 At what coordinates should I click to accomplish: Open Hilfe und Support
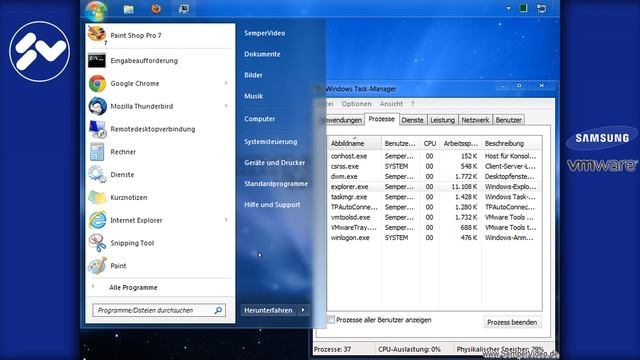click(272, 204)
